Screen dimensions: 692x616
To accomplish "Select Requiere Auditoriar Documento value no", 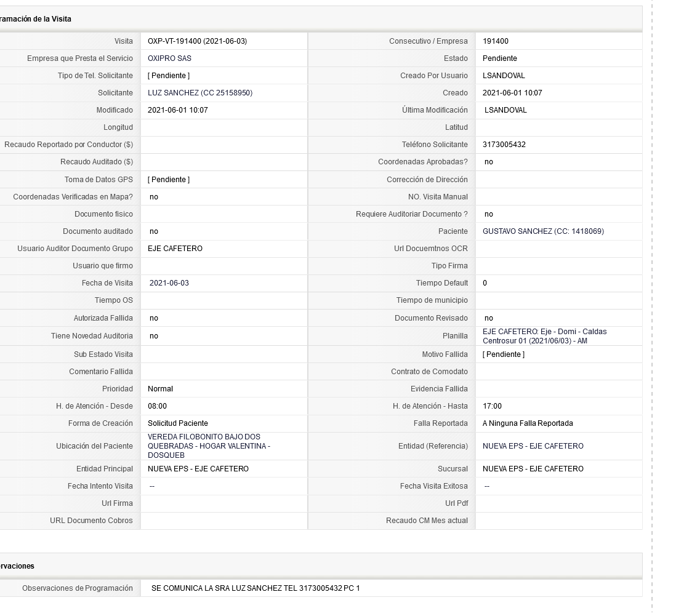I will pos(489,214).
